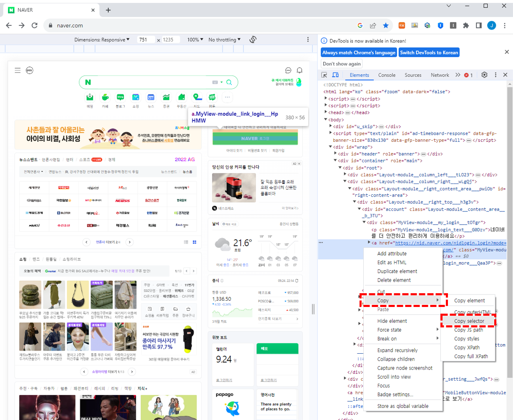Click the viewport width field showing 751
Screen dimensions: 513x420
pyautogui.click(x=146, y=40)
